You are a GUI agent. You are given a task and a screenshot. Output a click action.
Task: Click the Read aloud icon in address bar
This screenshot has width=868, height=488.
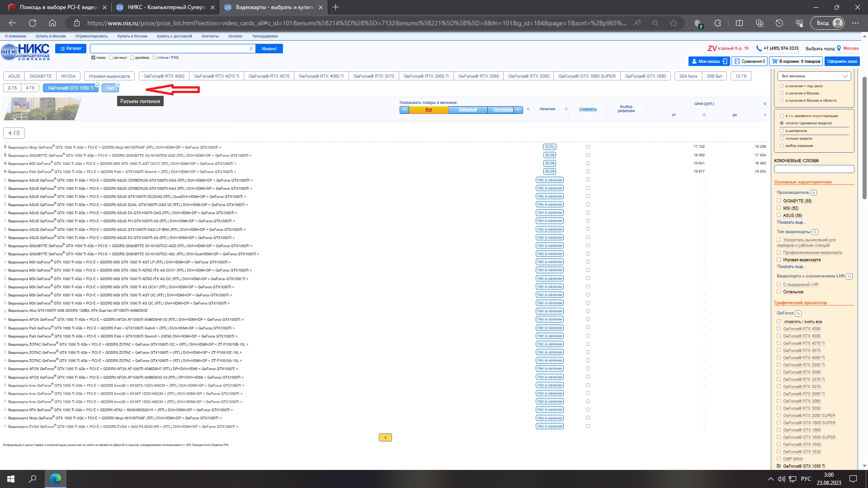pos(637,23)
